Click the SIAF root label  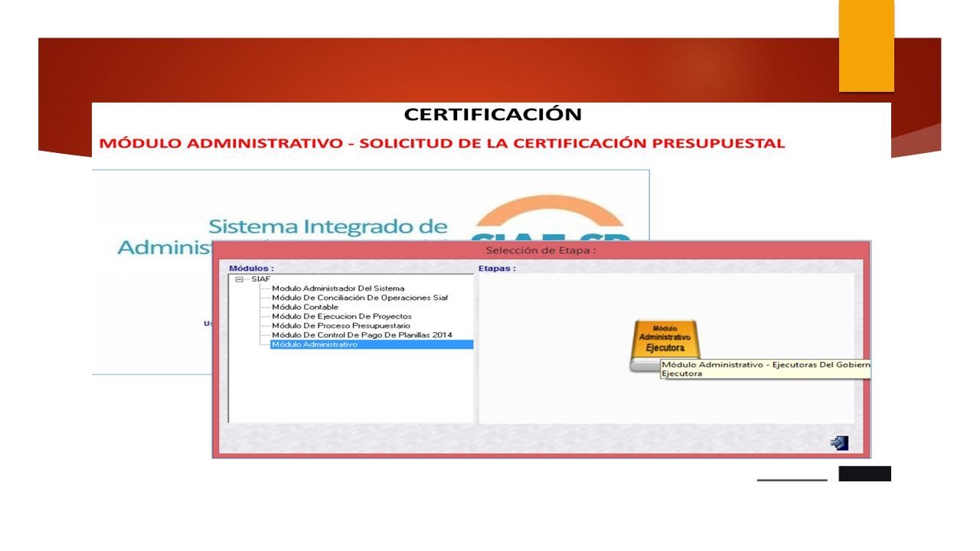[x=260, y=279]
